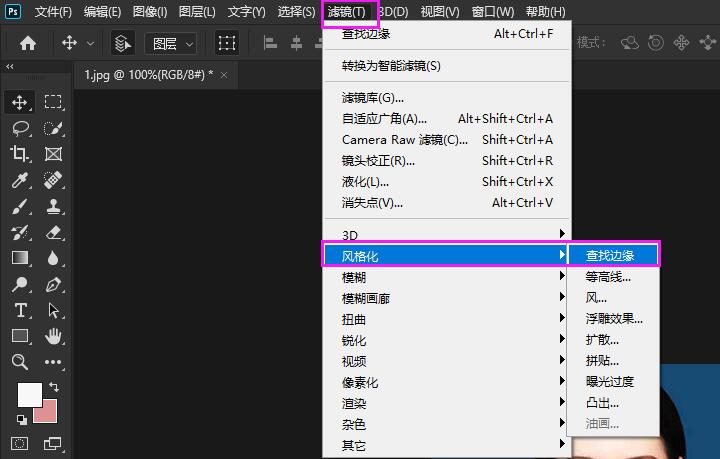Open the 选择(S) menu
Image resolution: width=720 pixels, height=459 pixels.
tap(296, 11)
